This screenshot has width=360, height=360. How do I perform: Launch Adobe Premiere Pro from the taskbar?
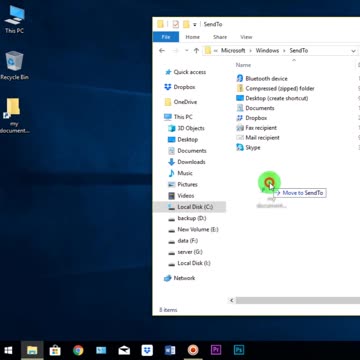[216, 350]
